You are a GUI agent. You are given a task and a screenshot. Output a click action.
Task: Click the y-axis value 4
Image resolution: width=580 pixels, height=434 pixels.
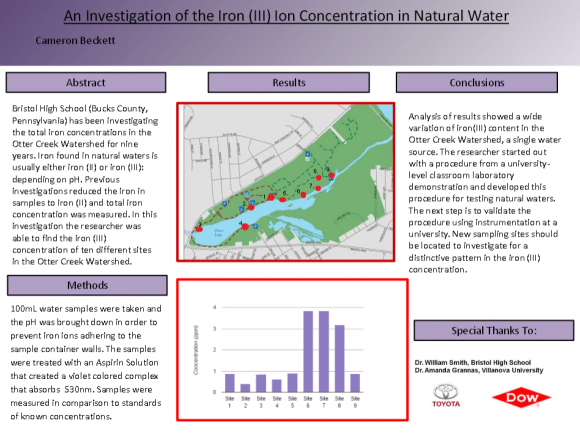click(x=215, y=307)
